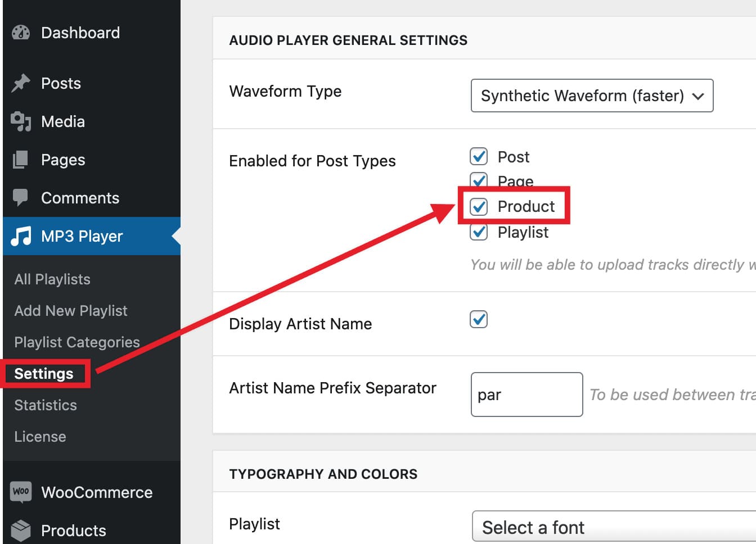Viewport: 756px width, 544px height.
Task: Uncheck the Post checkbox
Action: (x=479, y=156)
